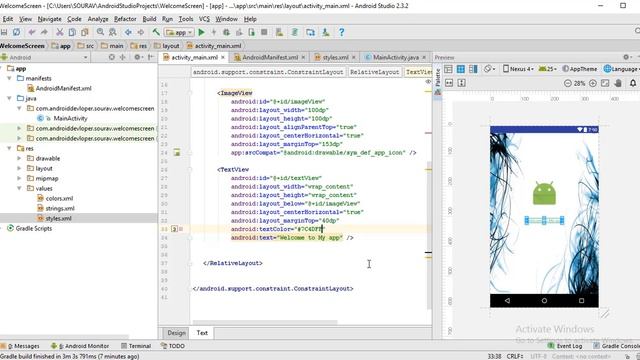Image resolution: width=640 pixels, height=360 pixels.
Task: Open Android project view dropdown
Action: [x=44, y=57]
